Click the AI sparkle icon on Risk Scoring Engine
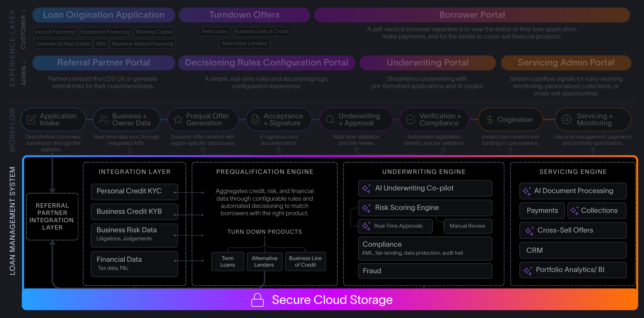 click(366, 208)
